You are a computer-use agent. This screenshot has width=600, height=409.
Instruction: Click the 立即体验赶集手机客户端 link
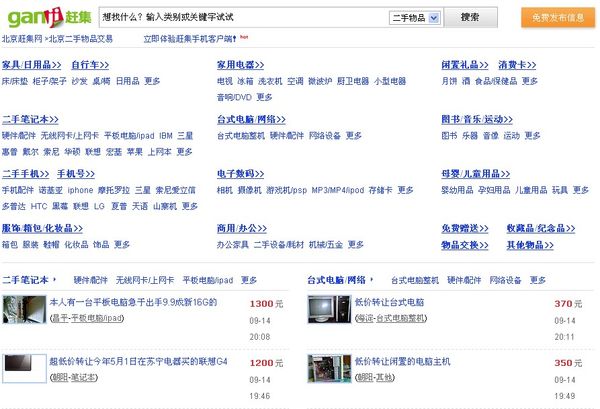[189, 38]
